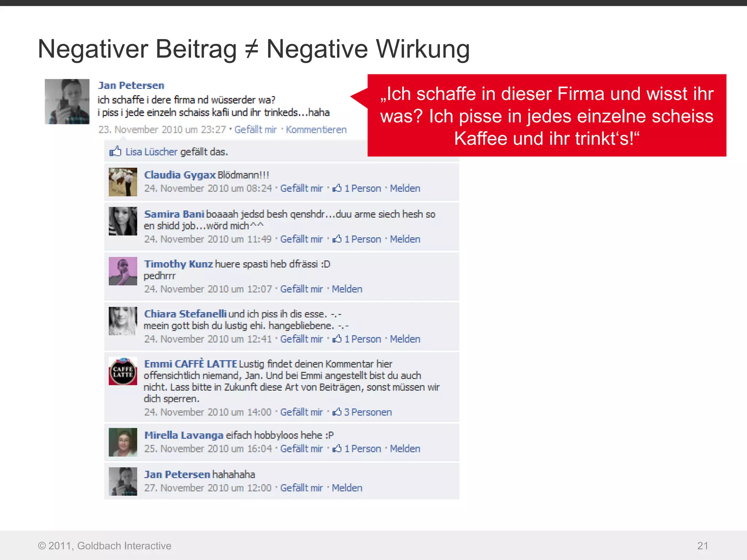Click thumbs-up icon on Chiara Stefanelli's comment
This screenshot has height=560, width=747.
(x=337, y=338)
